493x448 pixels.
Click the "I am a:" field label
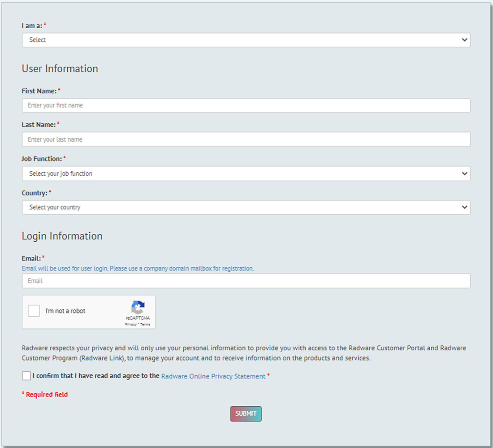click(32, 26)
